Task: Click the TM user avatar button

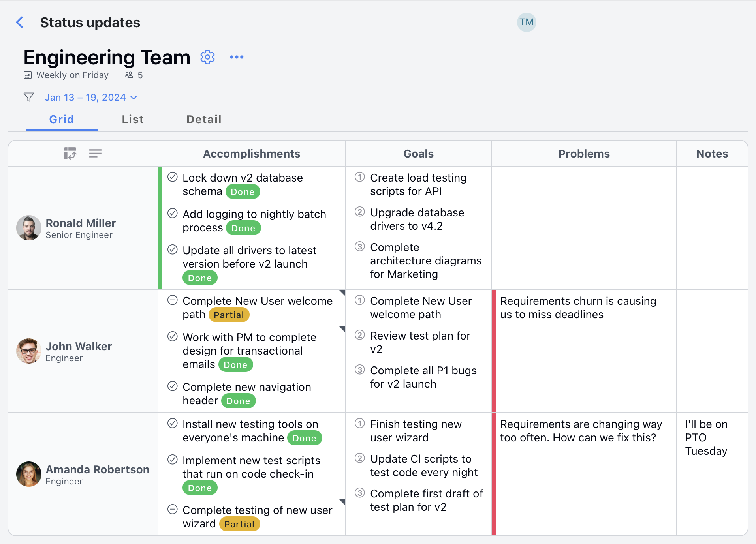Action: click(x=526, y=22)
